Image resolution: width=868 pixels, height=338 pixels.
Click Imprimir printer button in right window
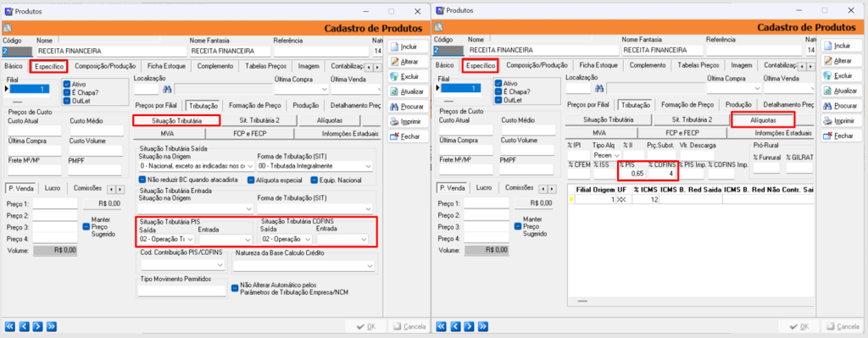coord(841,120)
